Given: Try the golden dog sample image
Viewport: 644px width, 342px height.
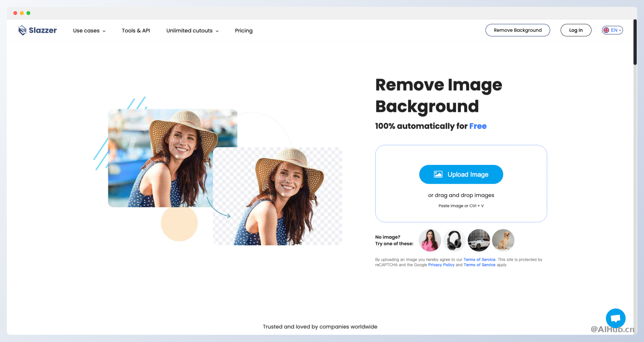Looking at the screenshot, I should 503,240.
